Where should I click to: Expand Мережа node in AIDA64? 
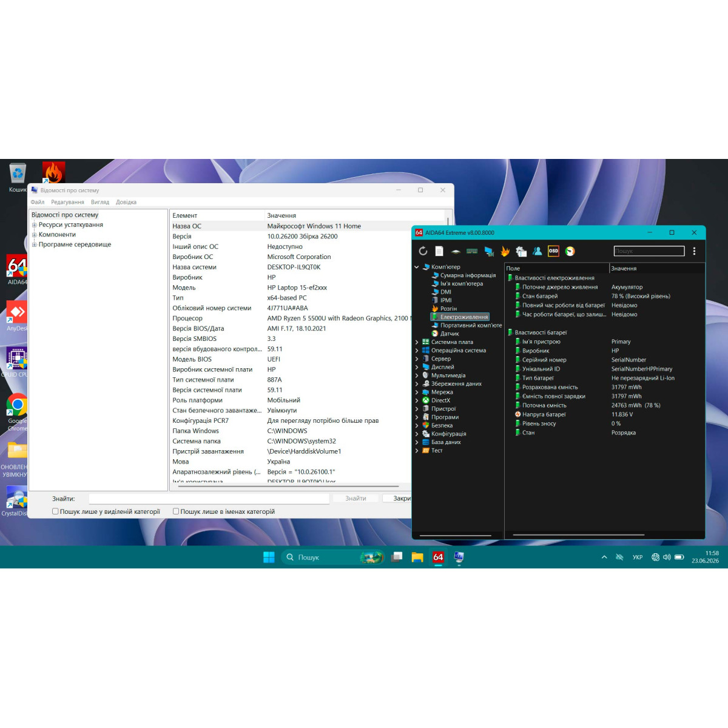click(417, 393)
